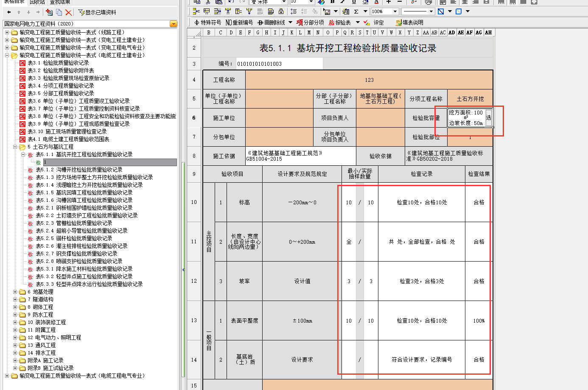
Task: Click the 报验表 button
Action: [x=340, y=22]
